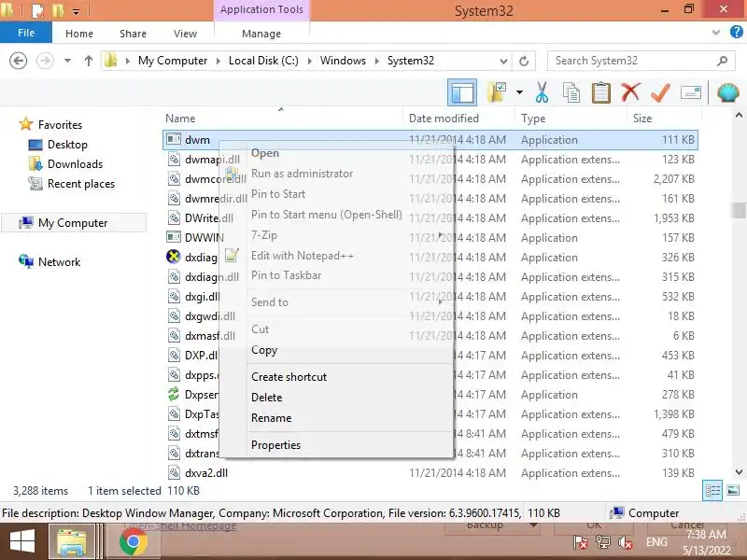Choose Delete from the context menu

266,398
